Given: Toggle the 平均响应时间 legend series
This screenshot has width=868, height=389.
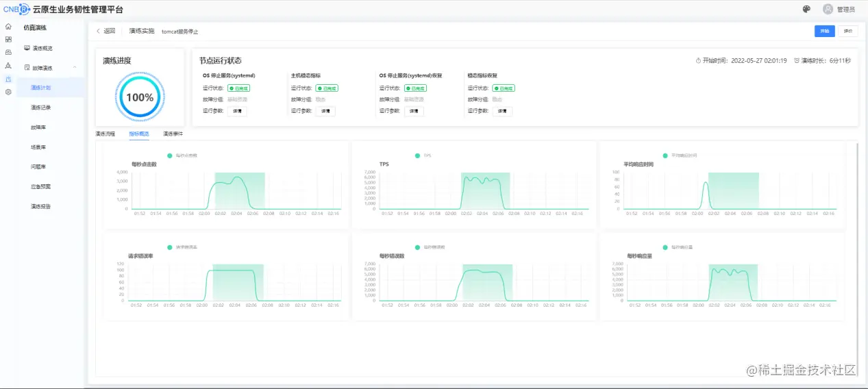Looking at the screenshot, I should pos(680,155).
